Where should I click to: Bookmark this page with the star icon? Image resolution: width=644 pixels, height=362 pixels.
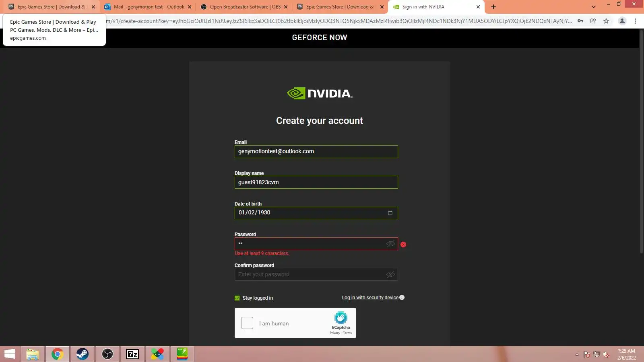tap(606, 21)
